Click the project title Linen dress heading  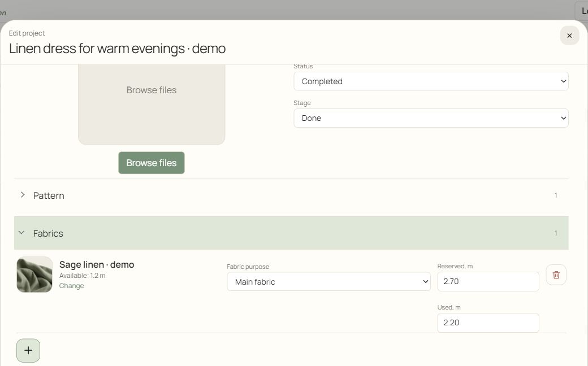[118, 49]
